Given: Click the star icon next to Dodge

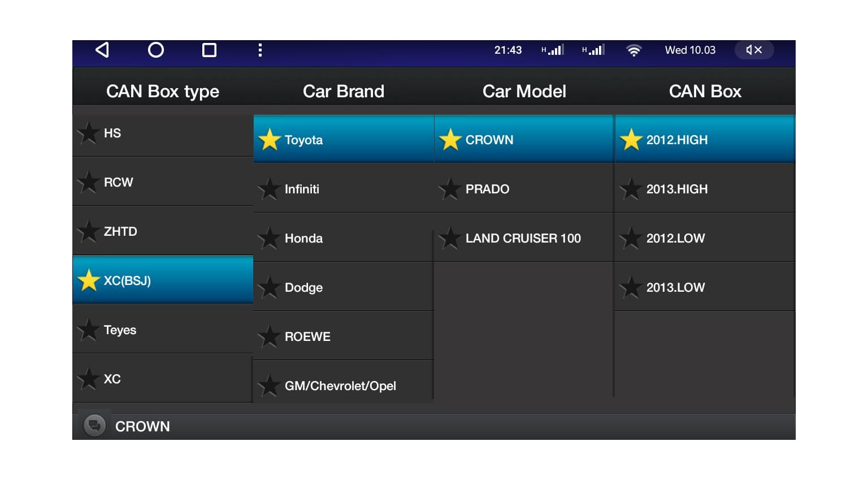Looking at the screenshot, I should point(270,288).
